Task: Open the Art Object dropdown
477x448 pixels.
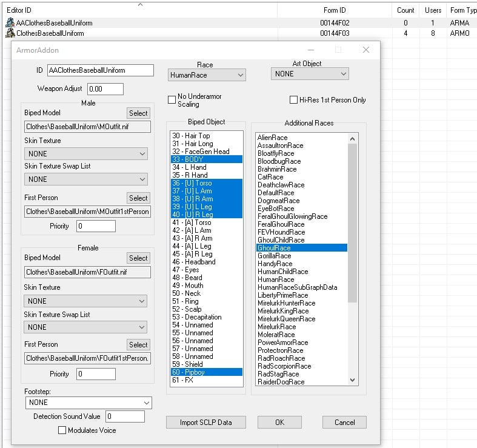Action: tap(310, 74)
